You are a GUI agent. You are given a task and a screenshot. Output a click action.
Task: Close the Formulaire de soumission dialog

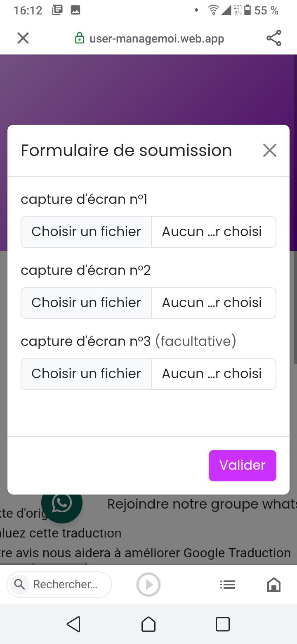pos(270,151)
